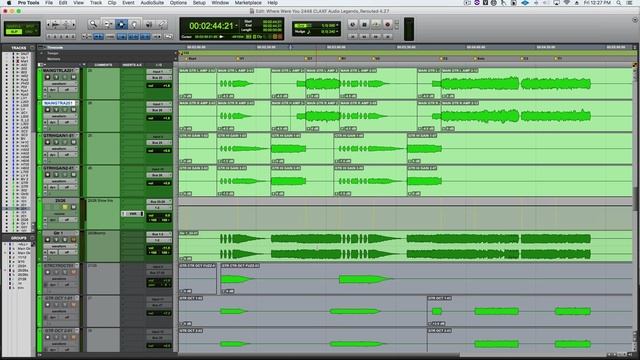The width and height of the screenshot is (640, 360).
Task: Open main counter format dropdown
Action: coord(236,26)
